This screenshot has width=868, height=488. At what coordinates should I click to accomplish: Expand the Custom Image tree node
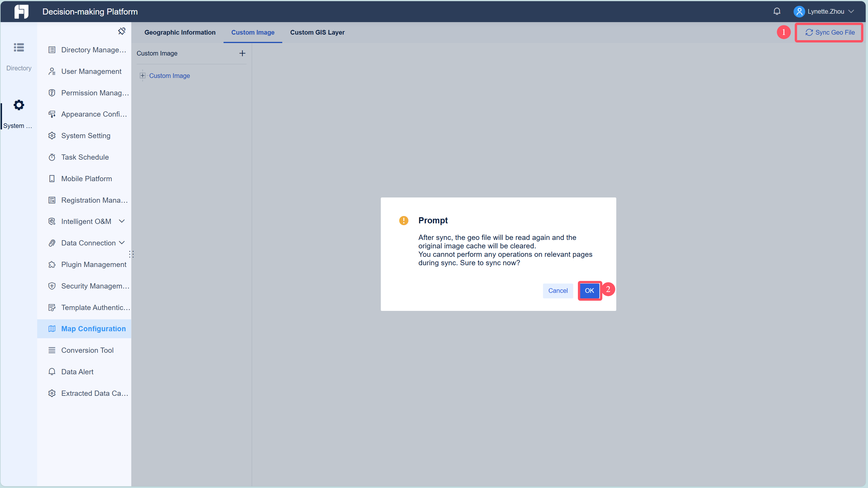tap(142, 76)
